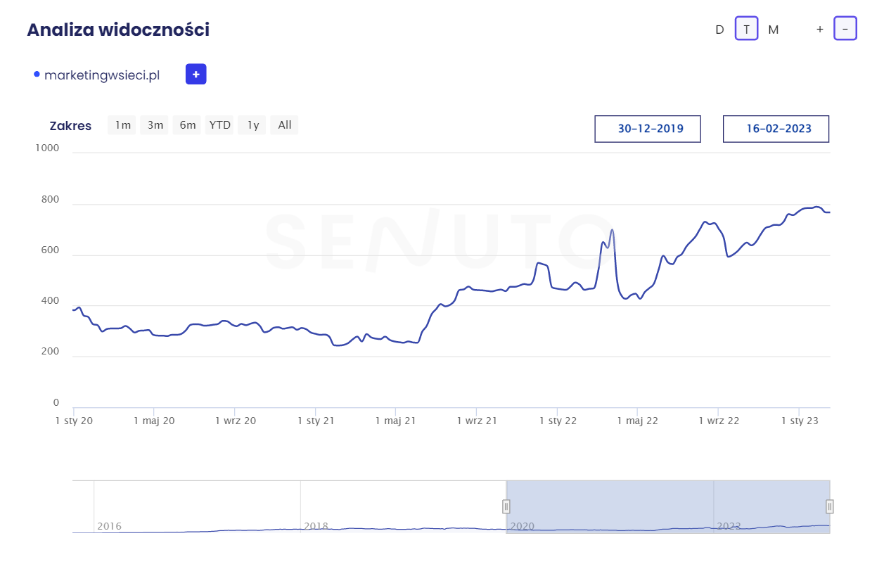Set range to 3m
Viewport: 884px width, 588px height.
point(155,125)
